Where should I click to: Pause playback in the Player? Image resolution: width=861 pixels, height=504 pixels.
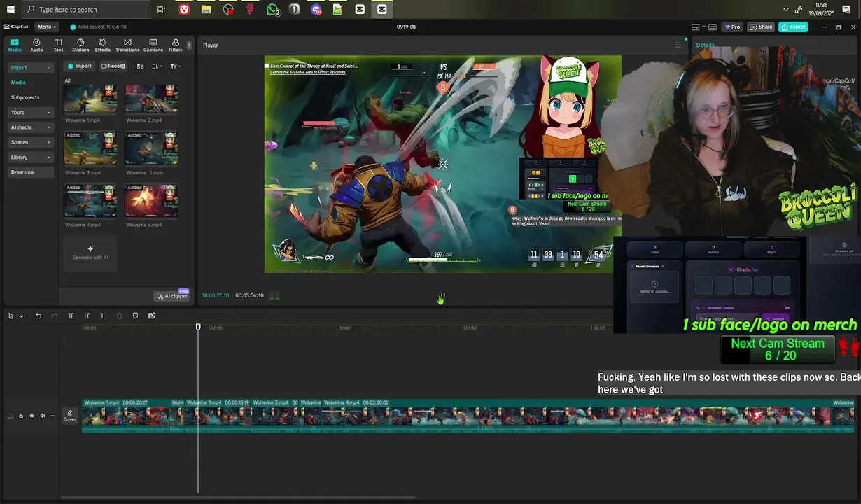(442, 296)
